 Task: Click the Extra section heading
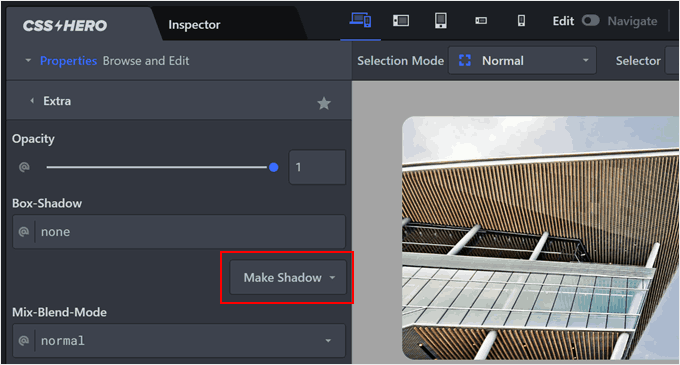[x=57, y=101]
